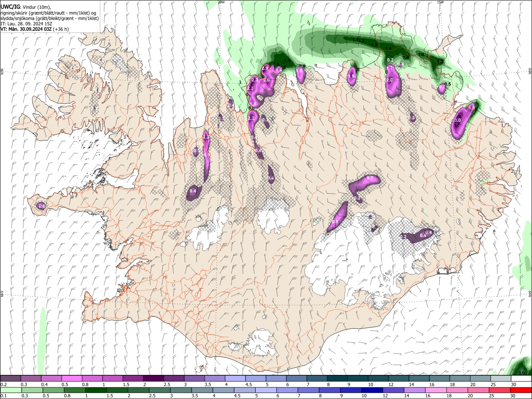This screenshot has width=532, height=399.
Task: Select the darkest green 1 swatch in lower legend row
Action: [96, 390]
